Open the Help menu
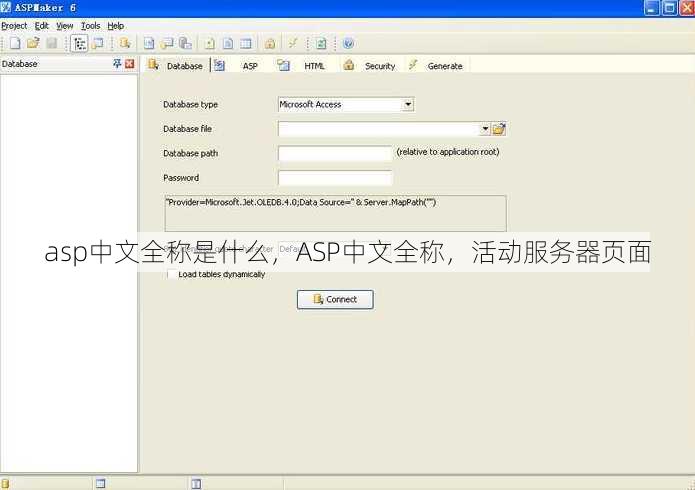695x490 pixels. (116, 26)
